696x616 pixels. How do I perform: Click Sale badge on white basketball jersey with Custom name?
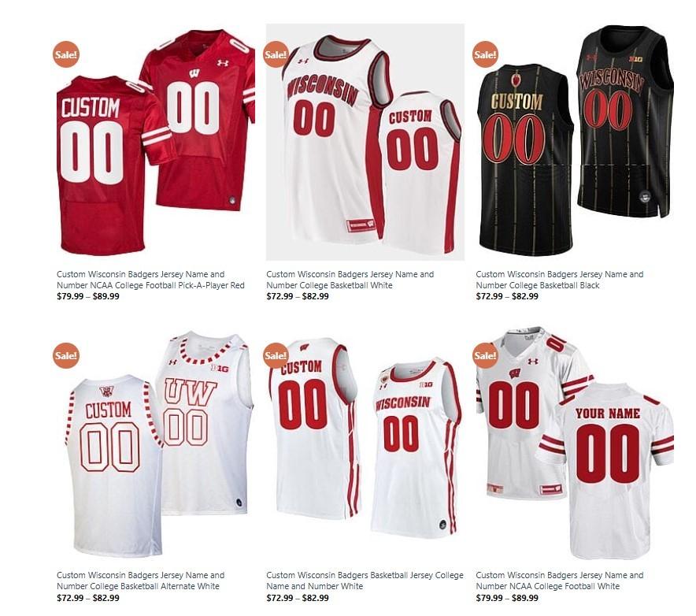(x=276, y=355)
